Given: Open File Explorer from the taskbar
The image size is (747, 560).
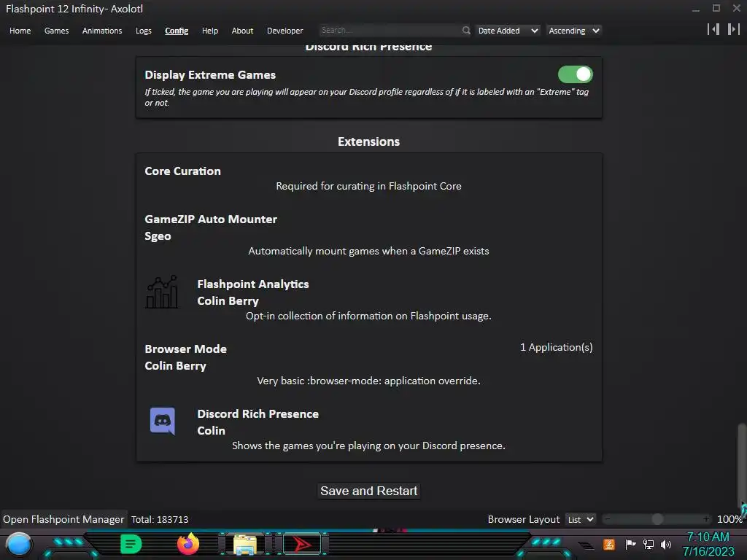Looking at the screenshot, I should [245, 544].
